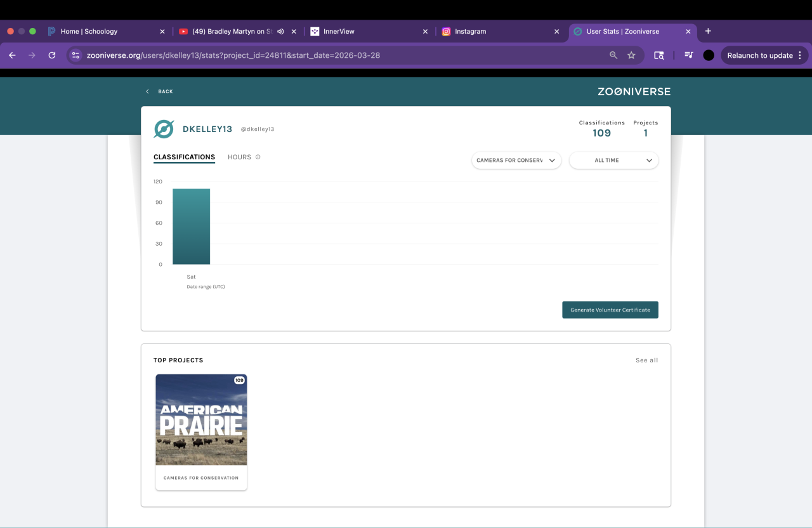Click the Projects count 1
The height and width of the screenshot is (528, 812).
(x=646, y=133)
